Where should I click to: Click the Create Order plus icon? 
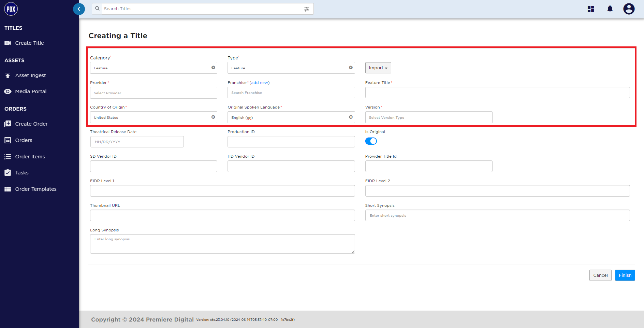tap(8, 124)
